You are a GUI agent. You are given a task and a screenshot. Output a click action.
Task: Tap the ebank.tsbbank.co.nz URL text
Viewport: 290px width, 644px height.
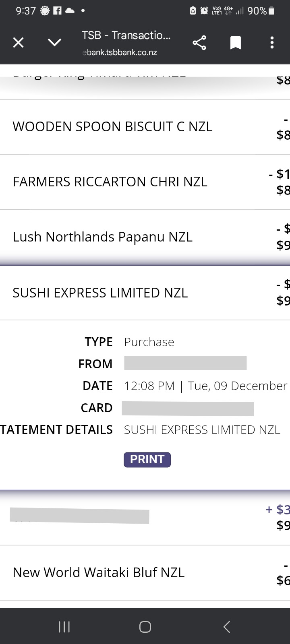coord(120,52)
